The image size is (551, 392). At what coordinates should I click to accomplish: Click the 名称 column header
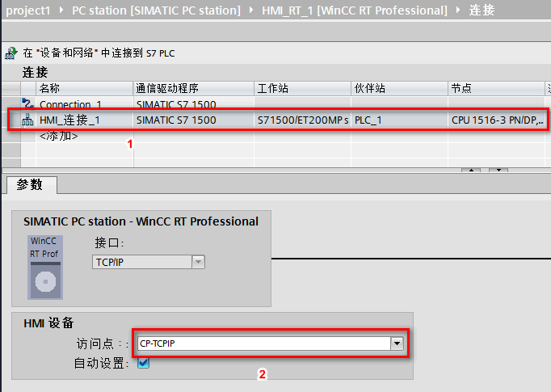click(85, 88)
